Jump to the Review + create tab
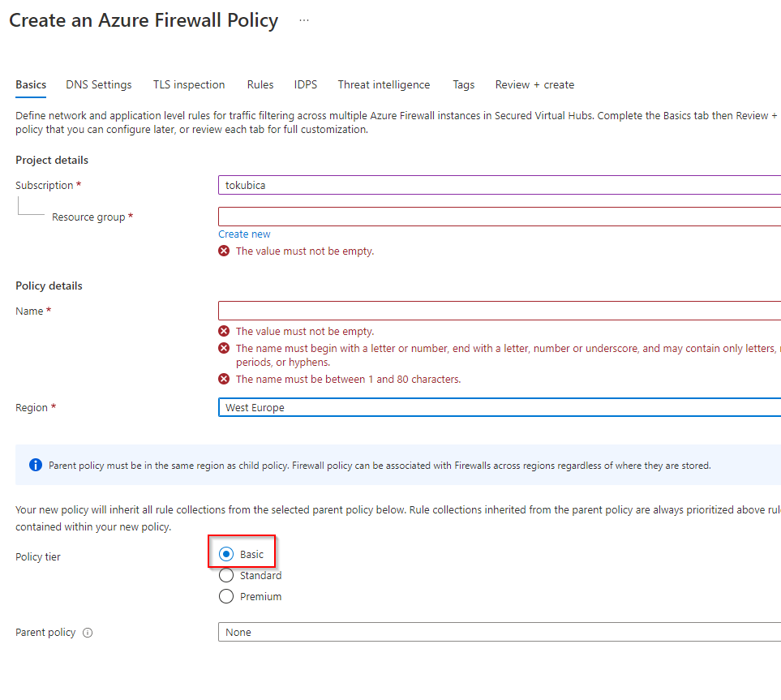The height and width of the screenshot is (700, 781). (x=534, y=85)
